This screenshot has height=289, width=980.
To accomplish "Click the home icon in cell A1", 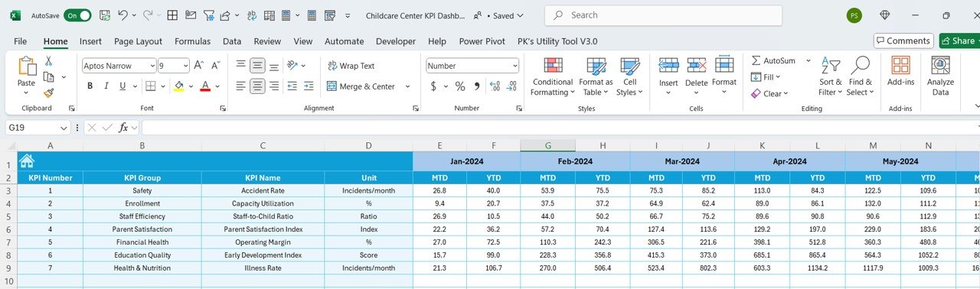I will coord(27,161).
